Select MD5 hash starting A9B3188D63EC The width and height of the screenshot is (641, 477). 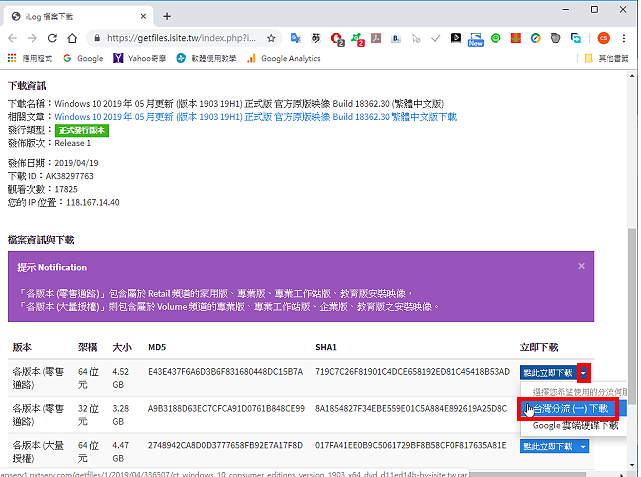226,409
